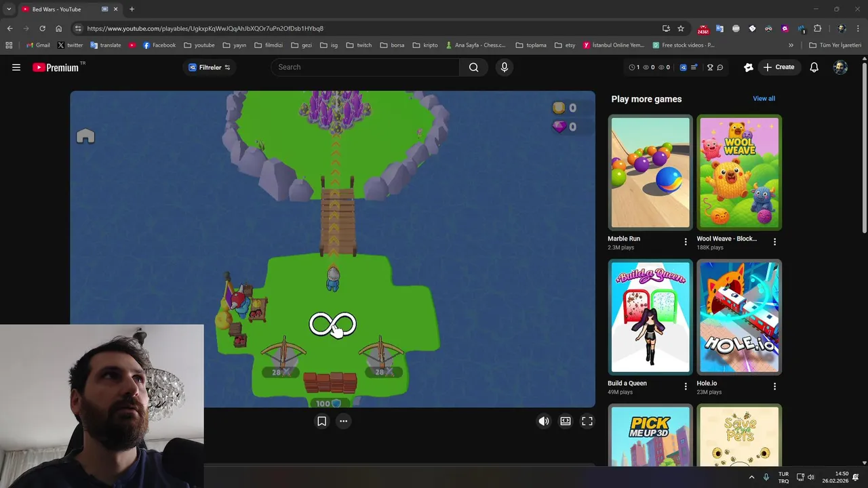Click the View all games link
868x488 pixels.
764,98
